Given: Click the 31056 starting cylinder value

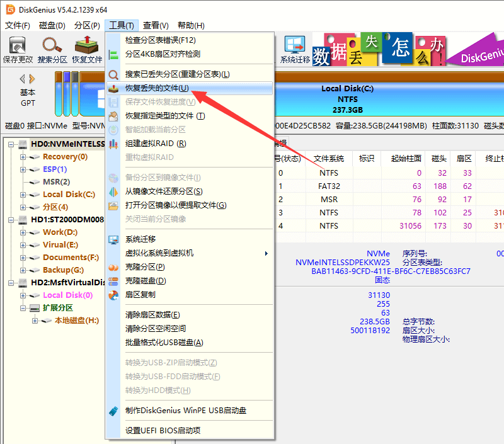Looking at the screenshot, I should coord(410,226).
